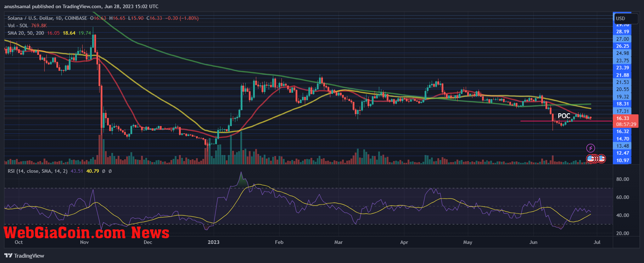Click the SMA 200 value 19.74

85,33
